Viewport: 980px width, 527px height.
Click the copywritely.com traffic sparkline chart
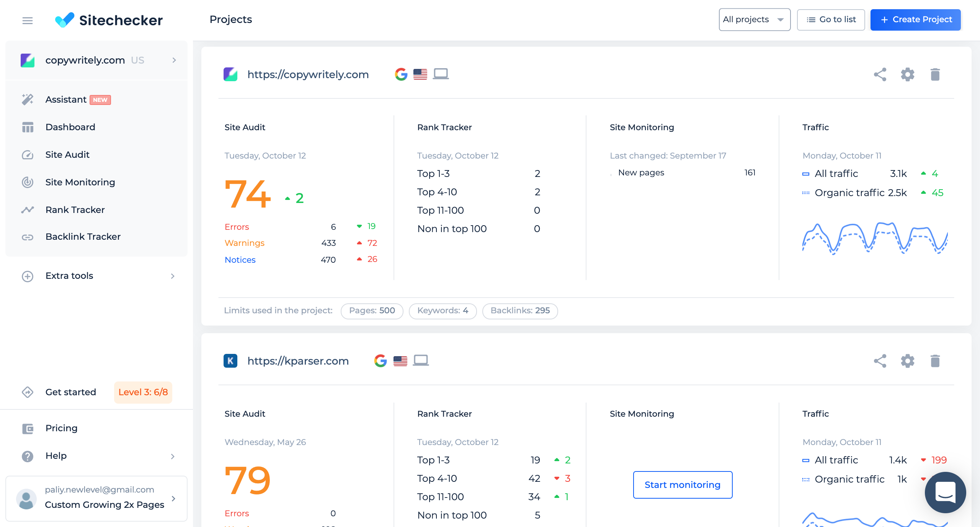(875, 238)
